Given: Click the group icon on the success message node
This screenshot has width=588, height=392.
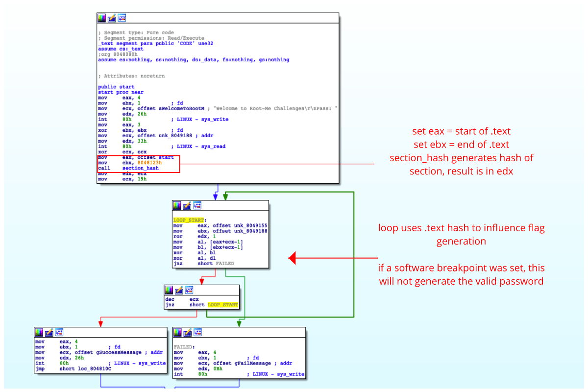Looking at the screenshot, I should (58, 332).
